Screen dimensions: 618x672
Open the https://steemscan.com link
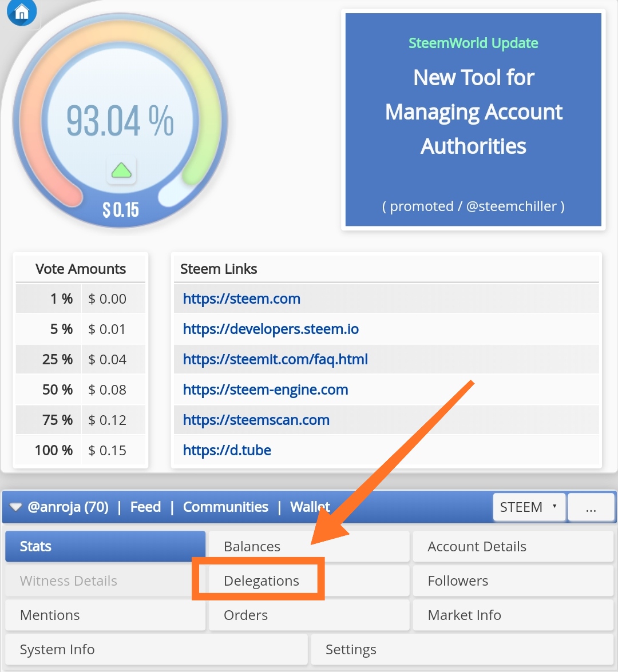coord(256,420)
